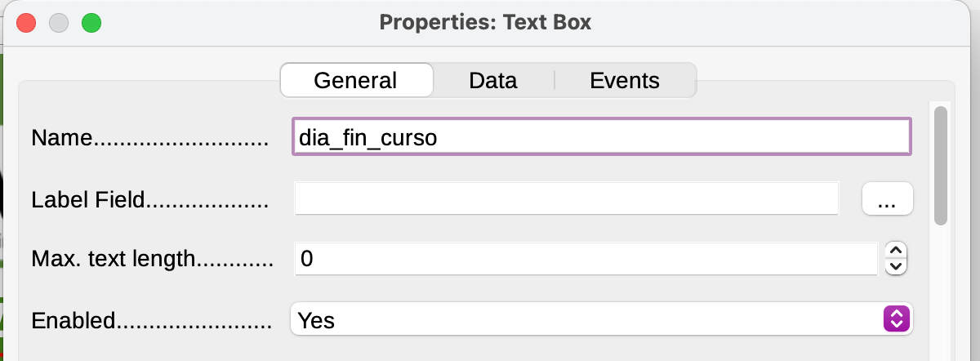980x361 pixels.
Task: Click the Max. text length value box
Action: [585, 259]
